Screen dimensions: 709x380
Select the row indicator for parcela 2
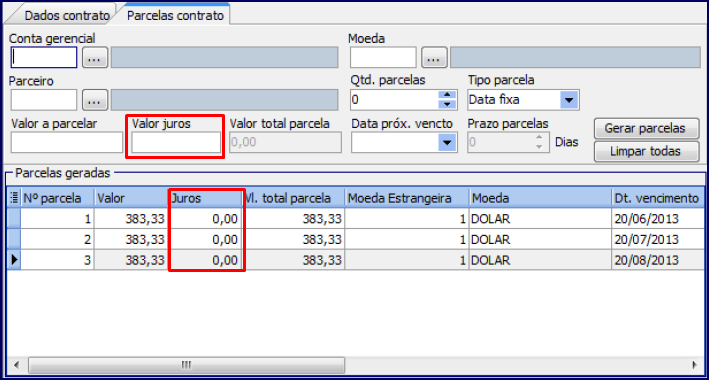pyautogui.click(x=14, y=239)
